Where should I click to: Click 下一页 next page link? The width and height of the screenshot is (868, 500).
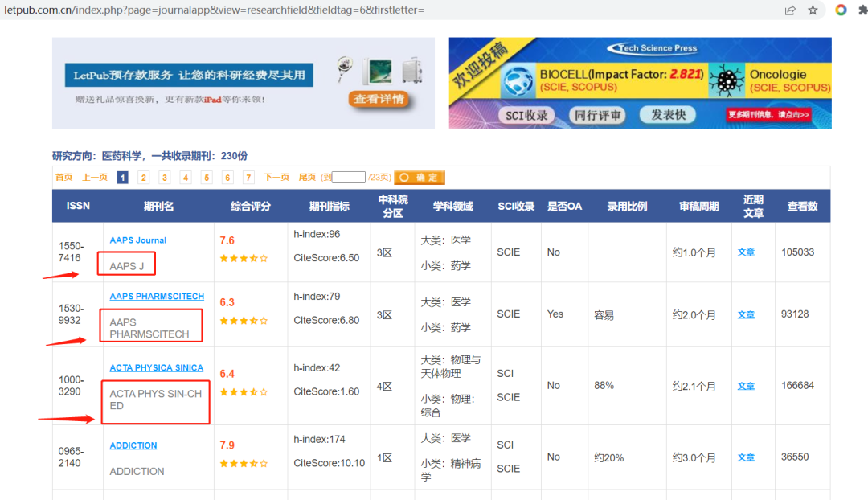pos(276,177)
